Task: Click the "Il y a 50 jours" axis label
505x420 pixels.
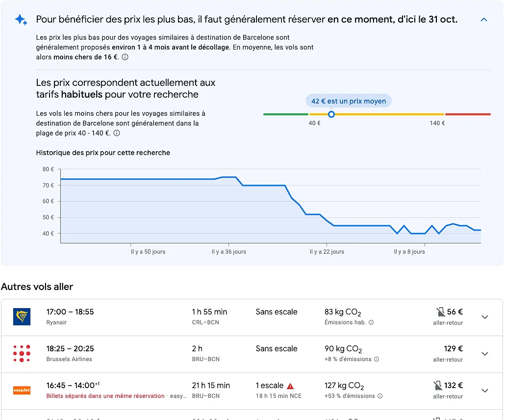Action: [x=148, y=252]
